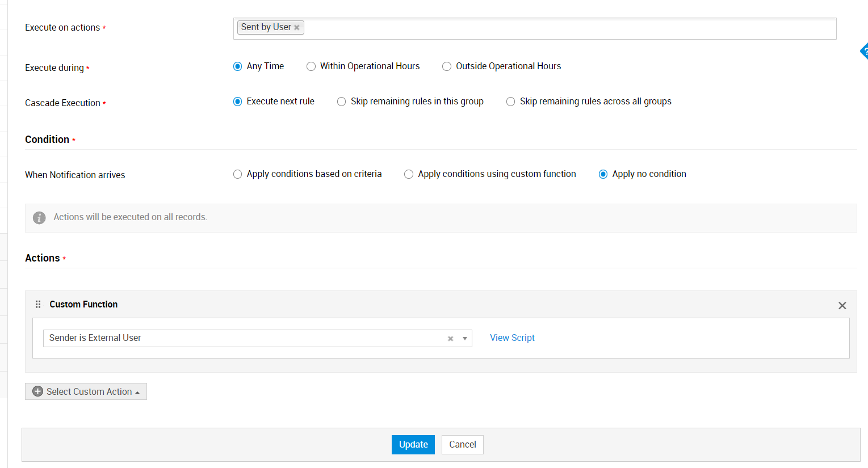The image size is (868, 468).
Task: Click the info icon beside Actions message
Action: click(x=39, y=218)
